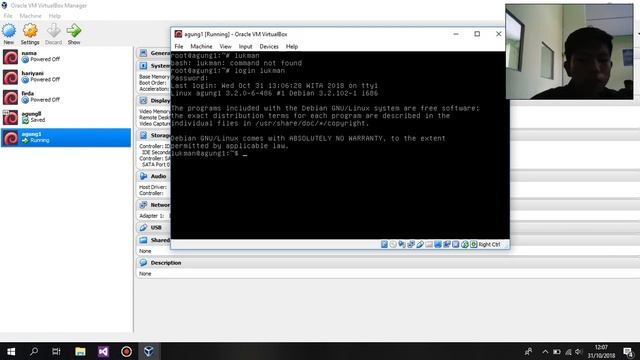This screenshot has height=360, width=640.
Task: Open Devices menu in agung1 VM window
Action: click(269, 47)
